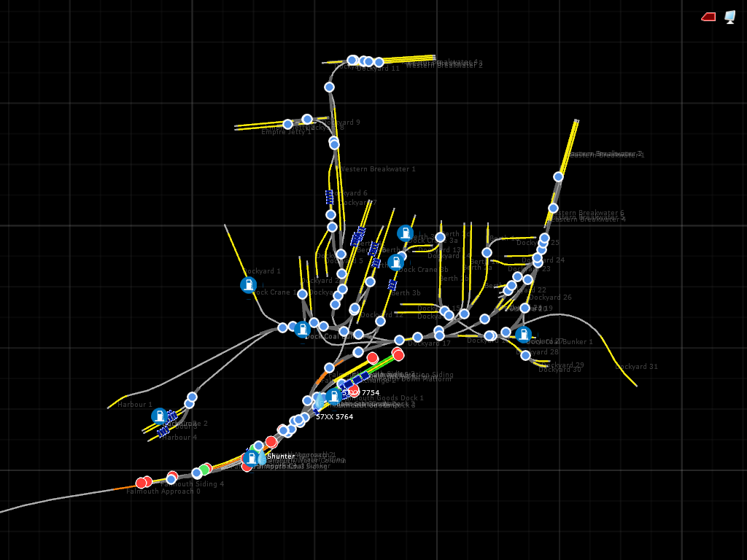Toggle the junction just left of Dockyard 17
Image resolution: width=747 pixels, height=560 pixels.
(399, 340)
